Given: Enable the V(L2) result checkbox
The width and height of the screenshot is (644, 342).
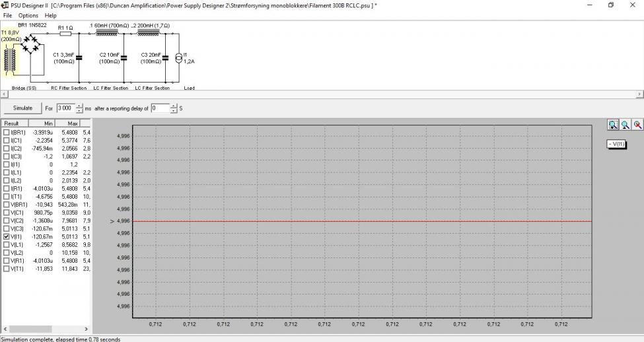Looking at the screenshot, I should pos(6,253).
